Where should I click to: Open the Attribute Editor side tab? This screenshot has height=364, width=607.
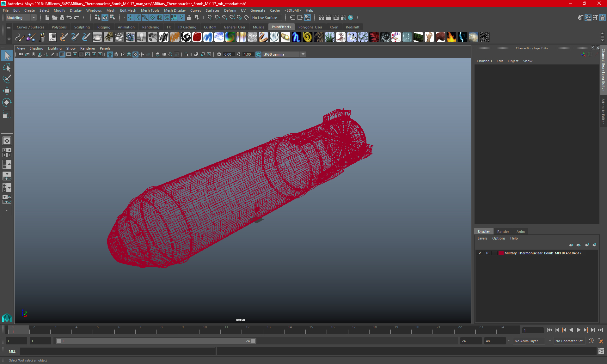tap(603, 111)
